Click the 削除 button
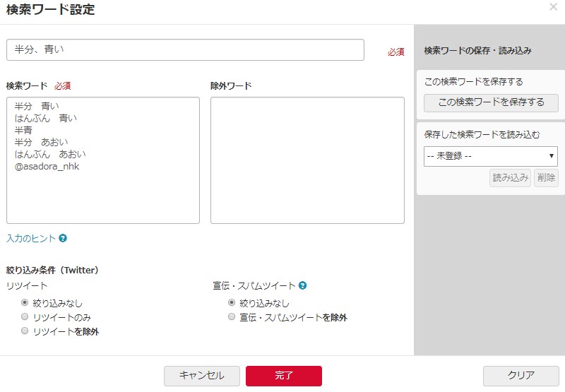The width and height of the screenshot is (565, 392). pyautogui.click(x=545, y=178)
